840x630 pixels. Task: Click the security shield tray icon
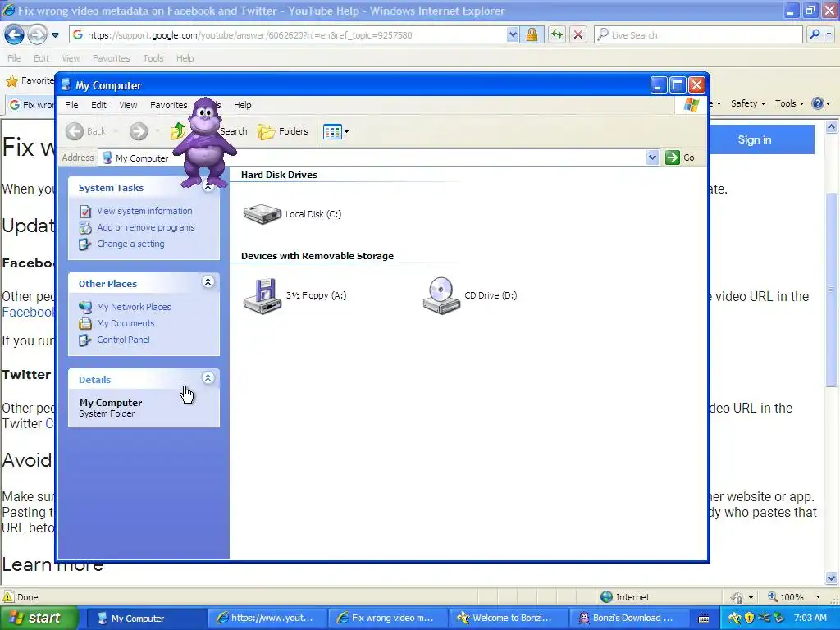coord(749,618)
